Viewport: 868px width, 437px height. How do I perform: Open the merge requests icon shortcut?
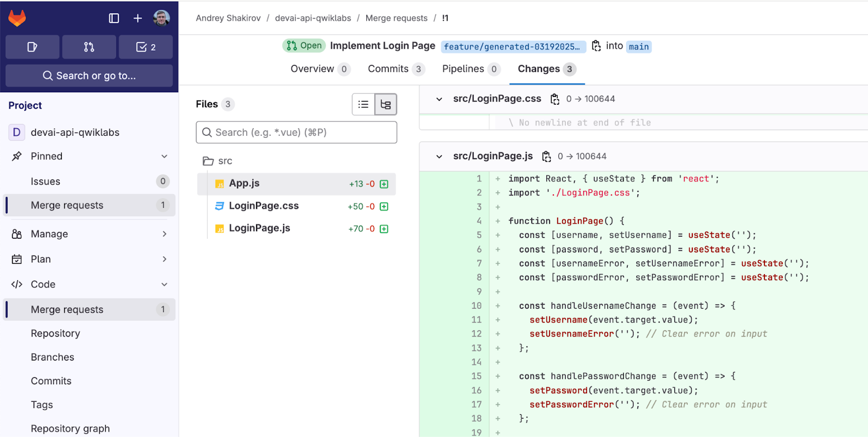tap(89, 47)
